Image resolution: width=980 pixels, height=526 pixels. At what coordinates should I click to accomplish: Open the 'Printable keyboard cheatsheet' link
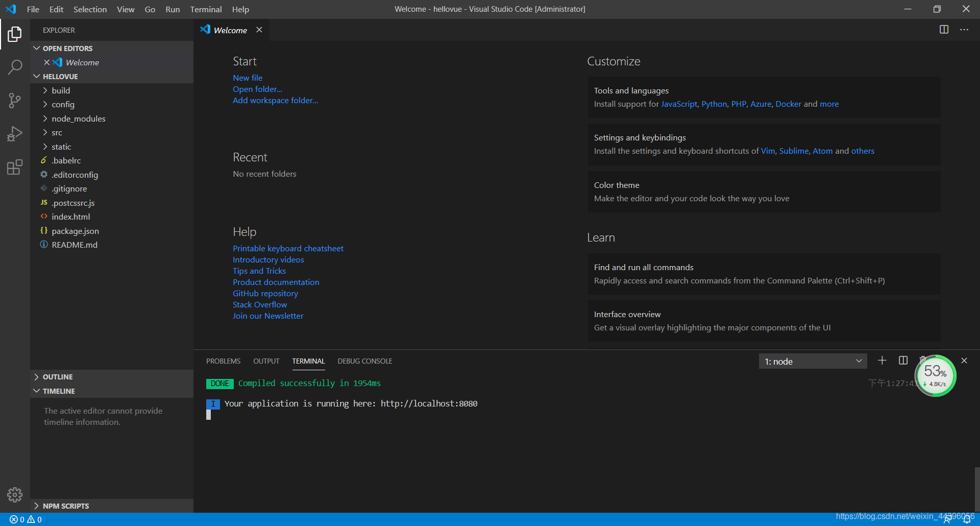tap(288, 248)
